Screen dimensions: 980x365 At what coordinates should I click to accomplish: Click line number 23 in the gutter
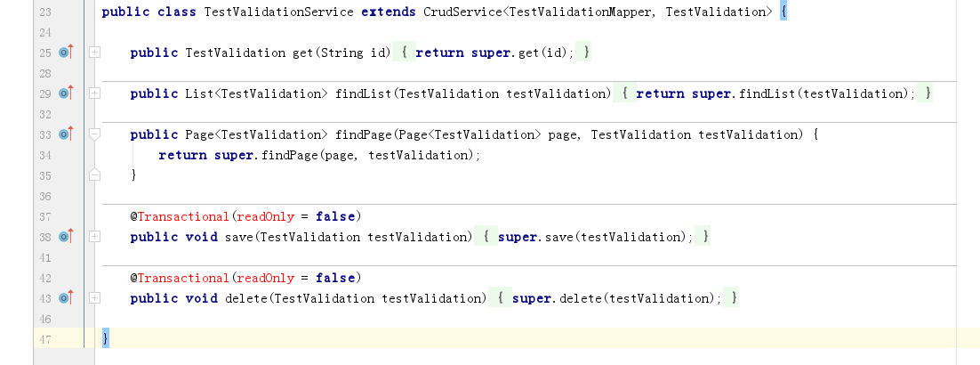45,12
